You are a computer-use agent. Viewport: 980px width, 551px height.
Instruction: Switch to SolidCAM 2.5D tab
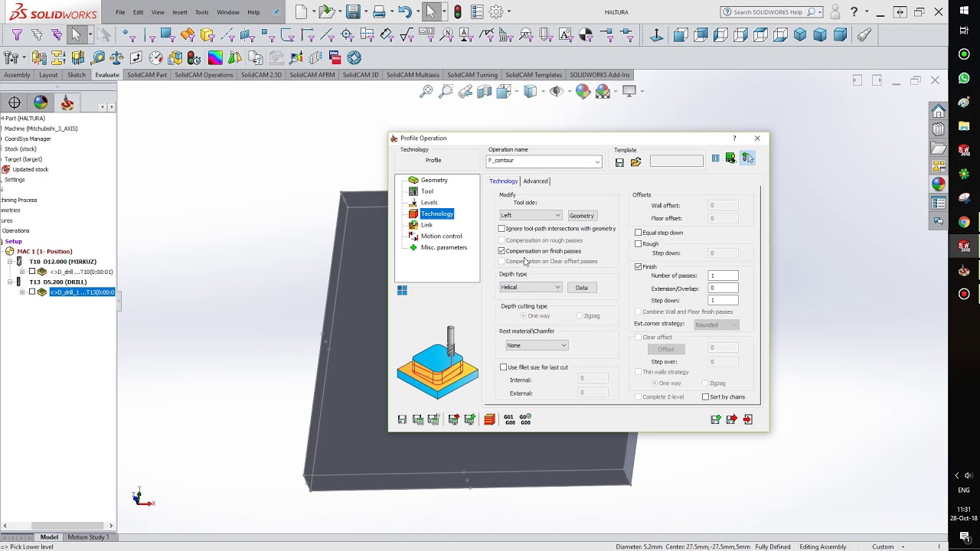pos(261,75)
